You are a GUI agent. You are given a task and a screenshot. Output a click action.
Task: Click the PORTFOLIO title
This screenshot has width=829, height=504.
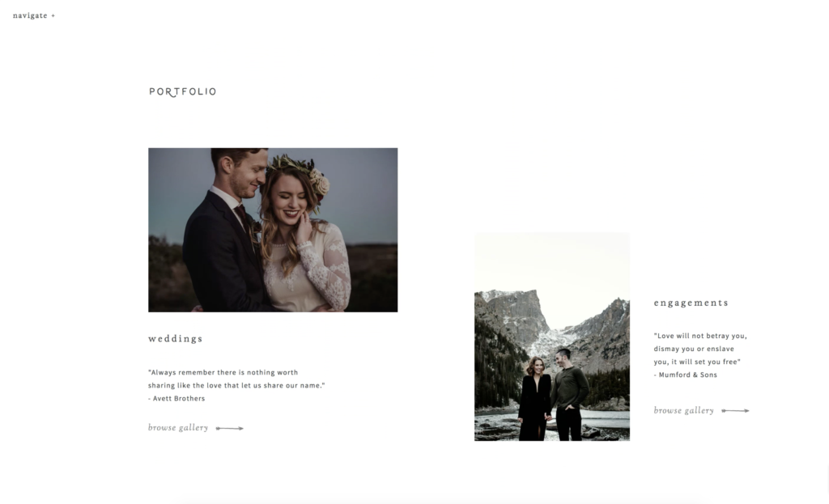183,92
